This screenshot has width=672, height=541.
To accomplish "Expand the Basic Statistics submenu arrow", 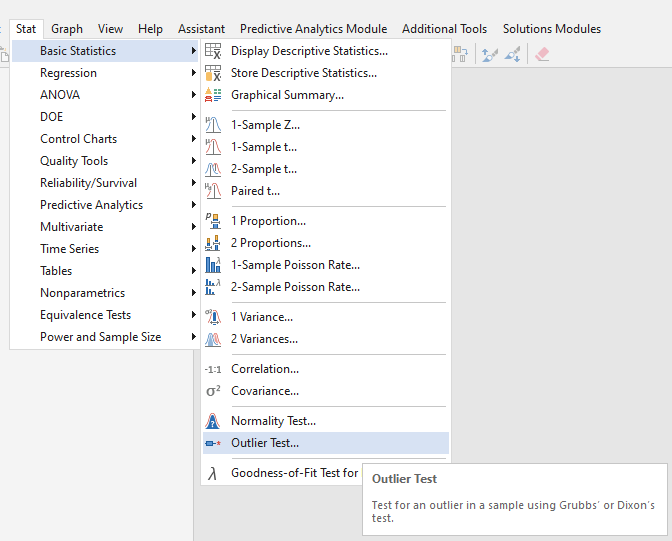I will coord(194,51).
